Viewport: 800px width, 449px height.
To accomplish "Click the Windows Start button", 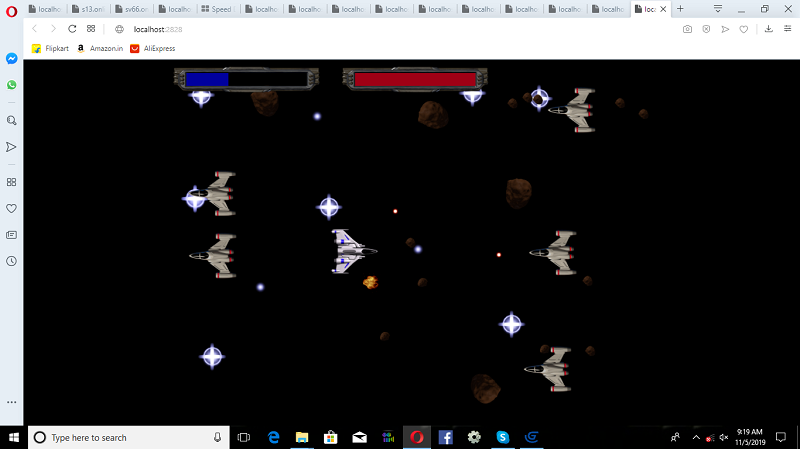I will [14, 437].
